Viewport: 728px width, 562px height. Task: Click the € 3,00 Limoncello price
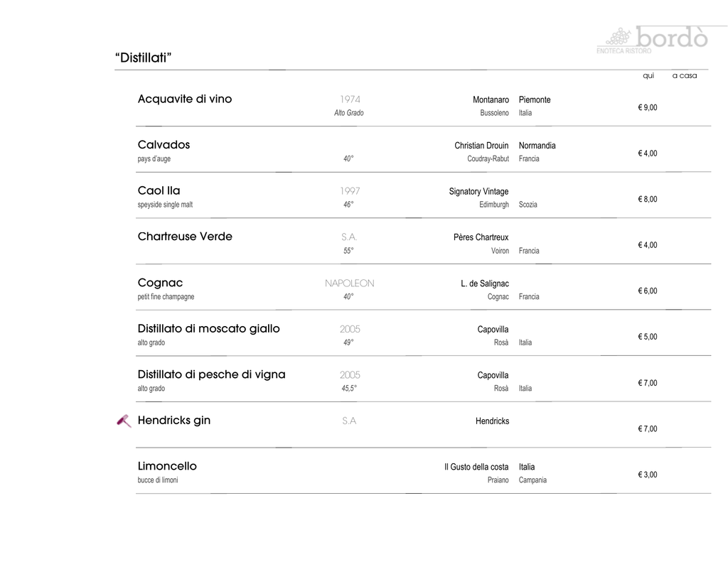pos(648,475)
